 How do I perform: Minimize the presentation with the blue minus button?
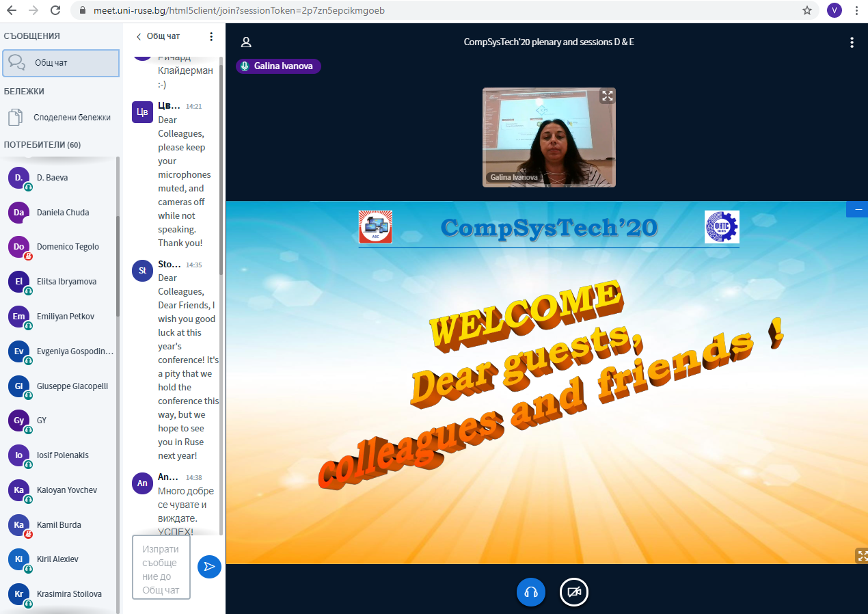857,209
